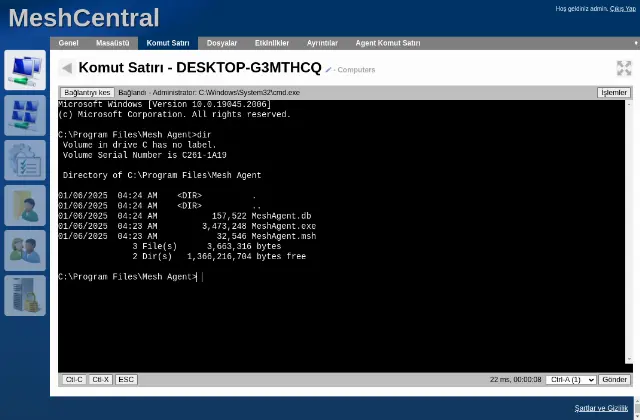Click the Bağlantıyı kes button
The height and width of the screenshot is (420, 640).
[x=87, y=93]
